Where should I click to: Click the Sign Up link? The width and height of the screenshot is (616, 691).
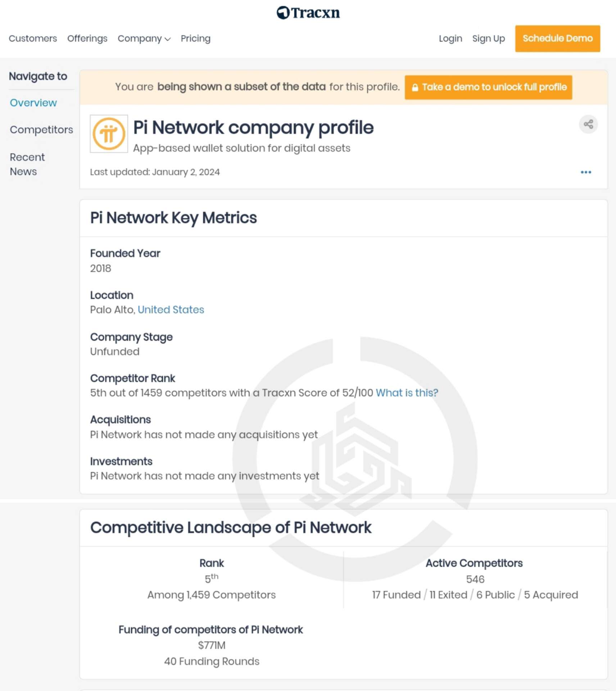(x=488, y=39)
